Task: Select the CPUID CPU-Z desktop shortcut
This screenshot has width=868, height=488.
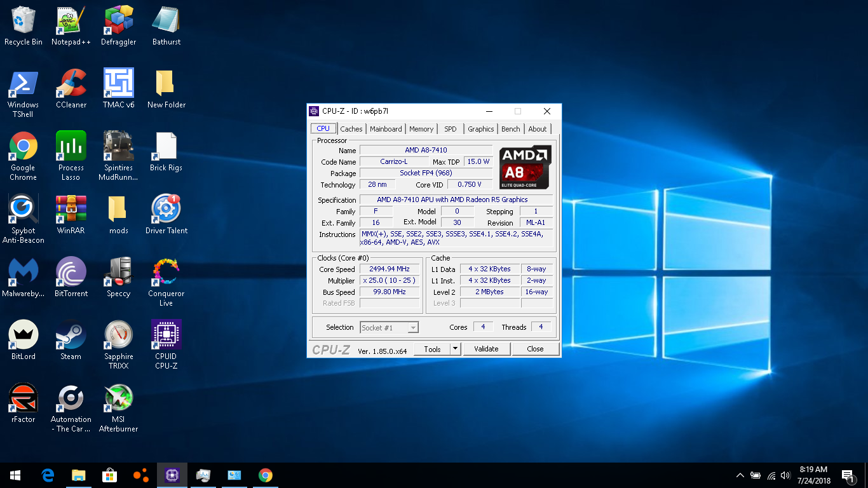Action: [x=166, y=345]
